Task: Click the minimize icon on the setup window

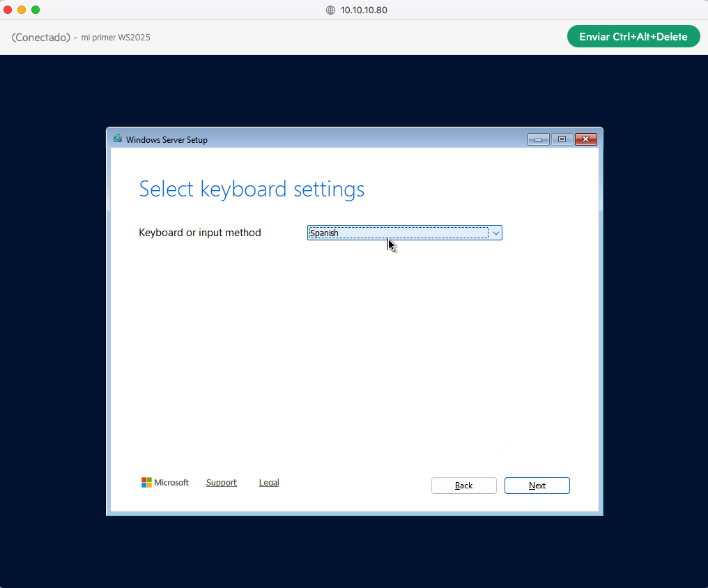Action: pyautogui.click(x=538, y=139)
